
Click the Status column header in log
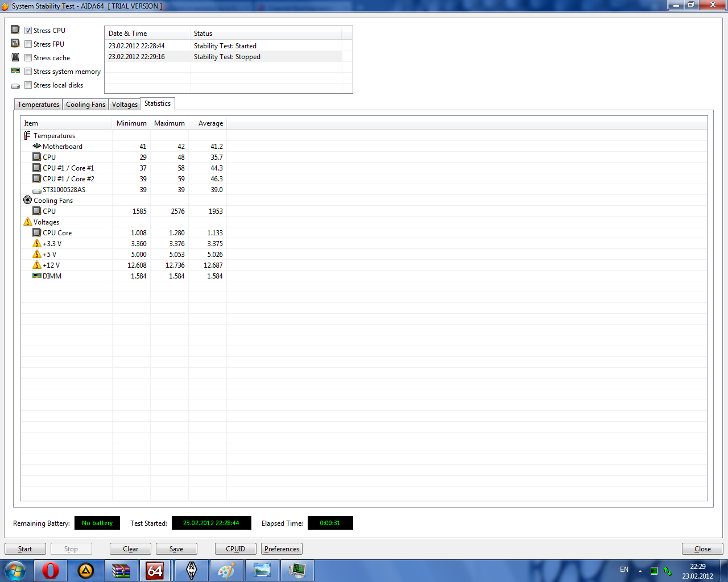pyautogui.click(x=266, y=34)
